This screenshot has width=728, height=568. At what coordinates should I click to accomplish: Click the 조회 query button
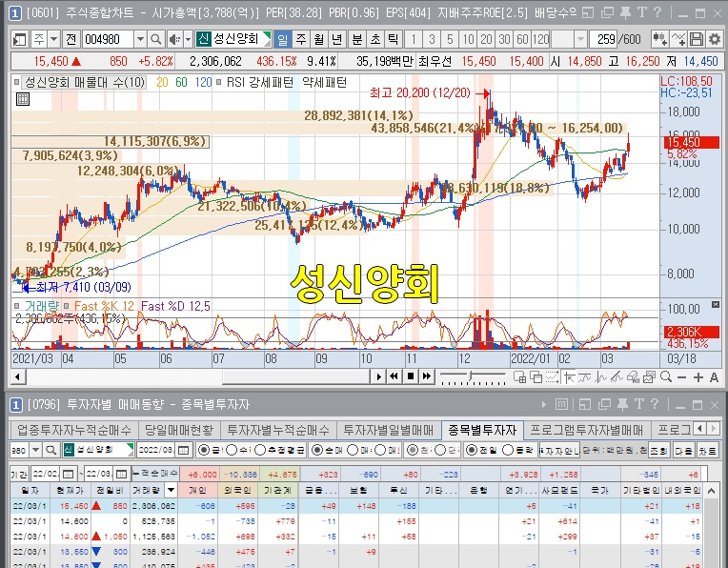pos(657,451)
